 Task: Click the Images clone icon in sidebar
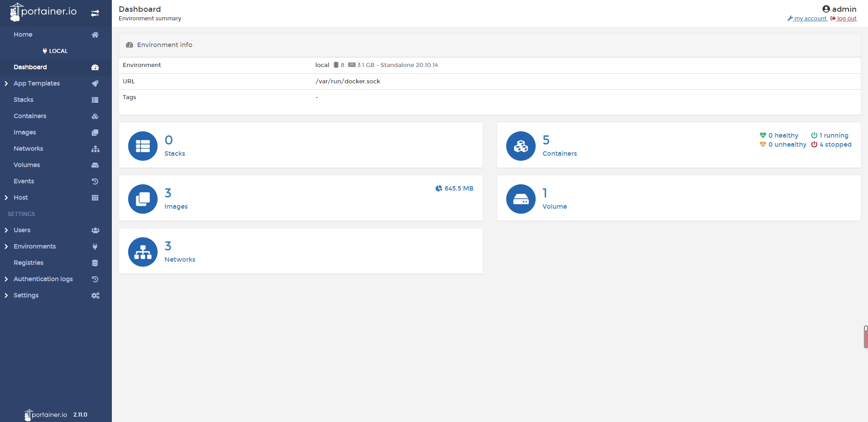pyautogui.click(x=95, y=133)
